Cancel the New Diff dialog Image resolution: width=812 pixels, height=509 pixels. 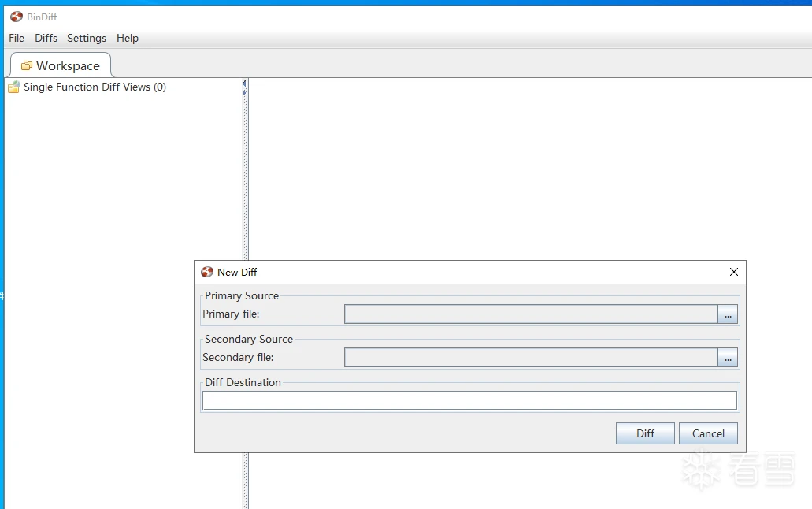click(x=708, y=433)
